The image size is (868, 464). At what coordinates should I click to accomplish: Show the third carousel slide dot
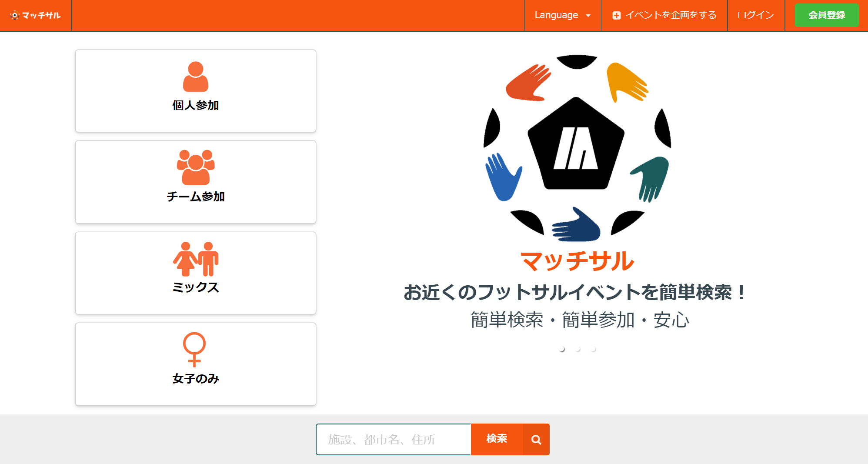pos(593,349)
